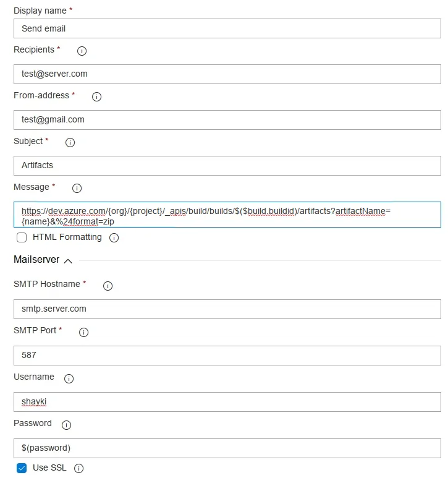Click the SMTP Hostname input field

click(227, 308)
